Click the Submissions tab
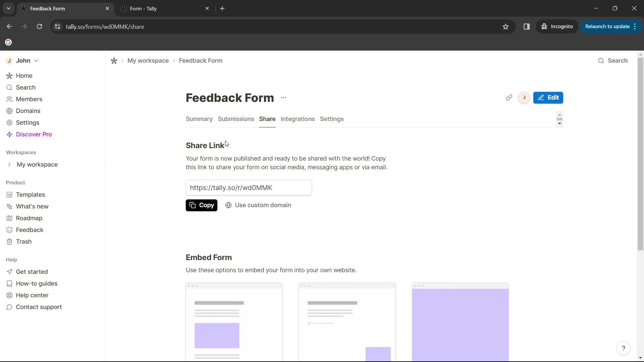The width and height of the screenshot is (644, 362). [236, 118]
